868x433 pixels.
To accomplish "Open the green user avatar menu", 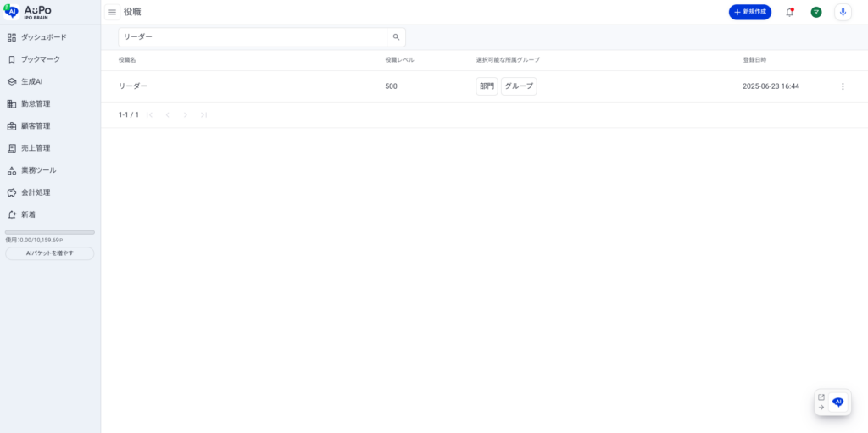I will [x=815, y=12].
